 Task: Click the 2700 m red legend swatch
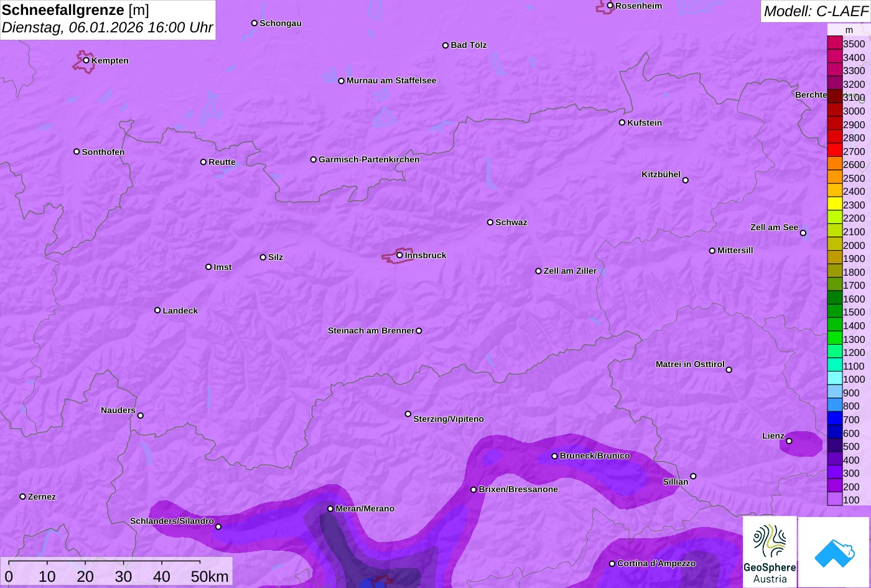tap(835, 150)
